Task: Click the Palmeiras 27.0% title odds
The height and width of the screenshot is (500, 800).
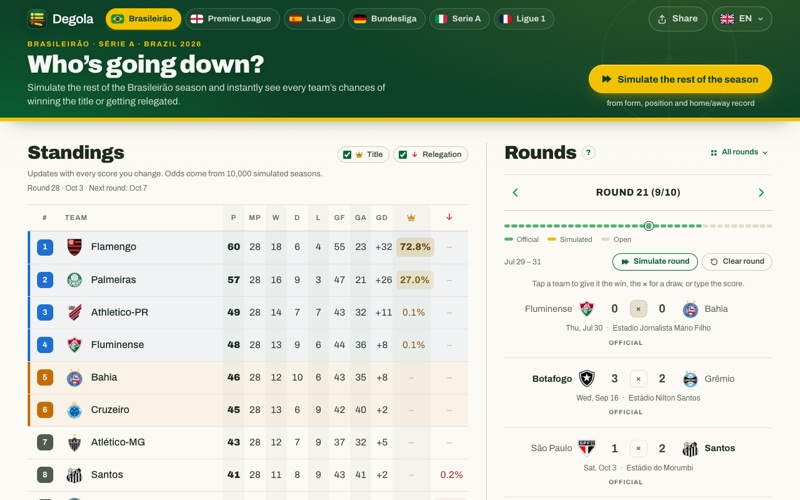Action: (415, 280)
